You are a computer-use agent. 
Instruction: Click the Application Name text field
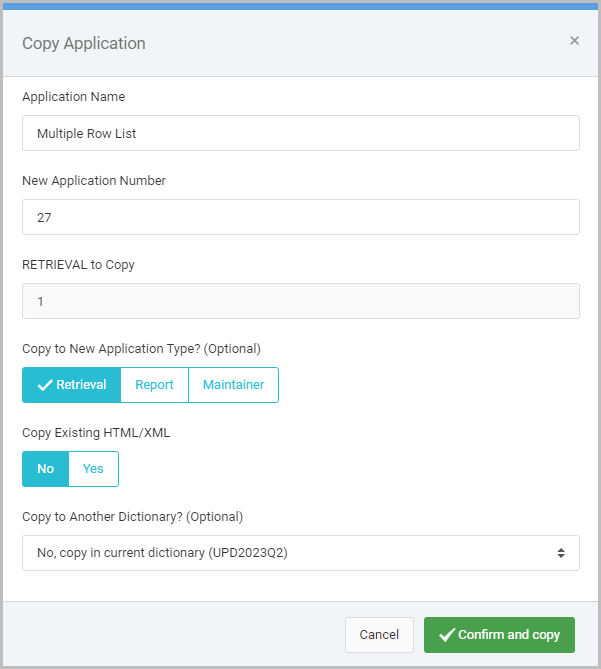point(301,133)
